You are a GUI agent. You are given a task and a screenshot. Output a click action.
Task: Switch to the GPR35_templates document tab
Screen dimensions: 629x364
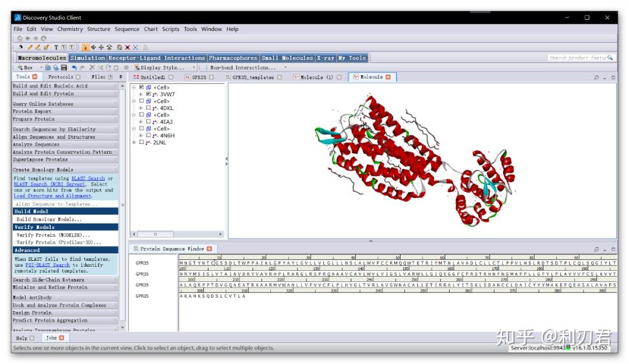point(253,77)
